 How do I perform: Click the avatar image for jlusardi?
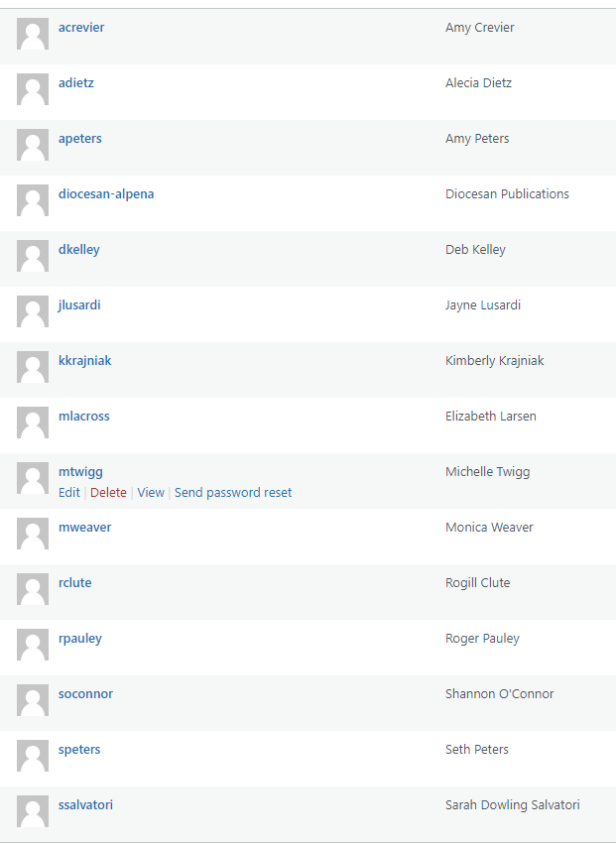coord(33,311)
